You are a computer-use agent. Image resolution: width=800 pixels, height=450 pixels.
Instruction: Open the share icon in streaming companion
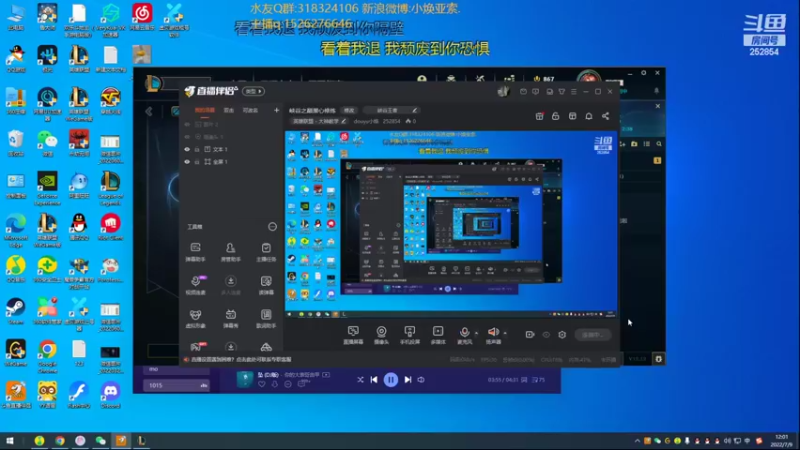tap(606, 116)
